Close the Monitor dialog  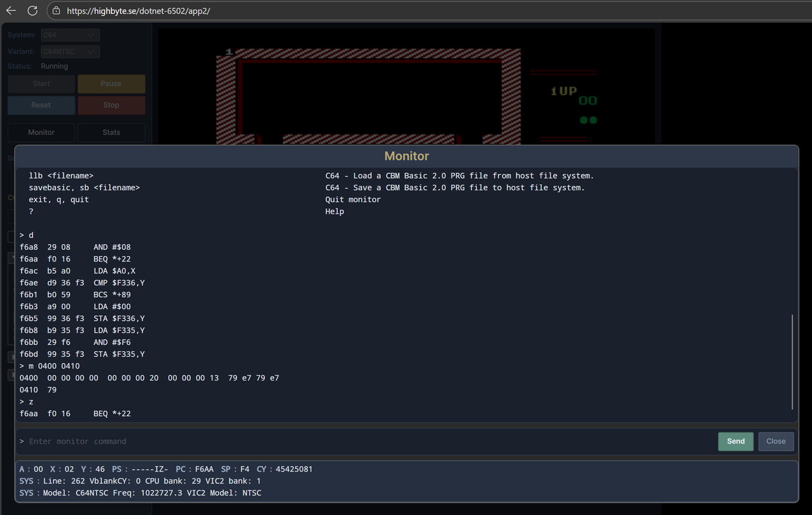pyautogui.click(x=776, y=442)
